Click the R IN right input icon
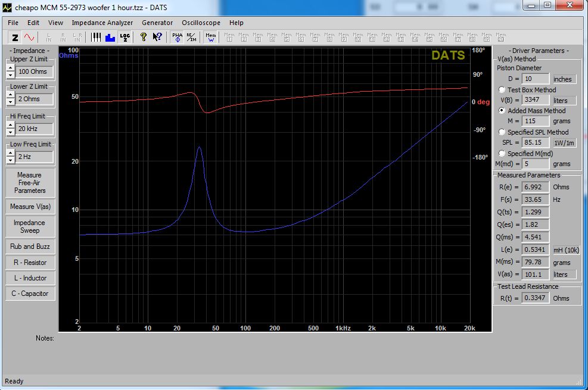588x390 pixels. (63, 38)
